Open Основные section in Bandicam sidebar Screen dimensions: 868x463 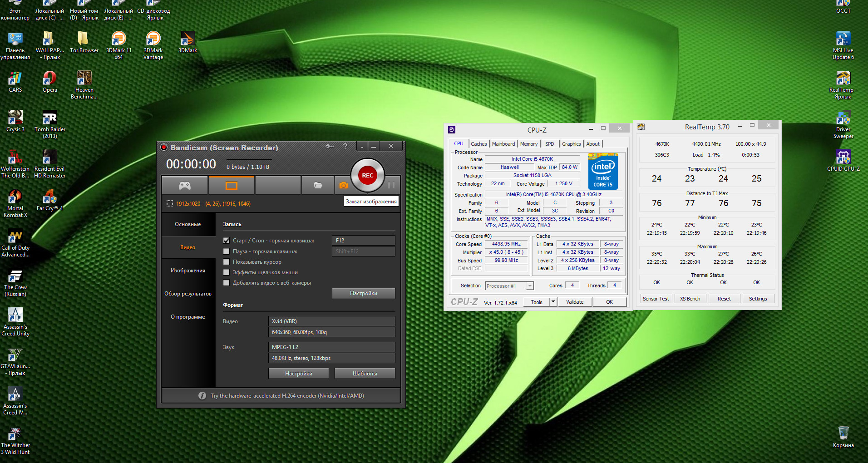[x=188, y=224]
